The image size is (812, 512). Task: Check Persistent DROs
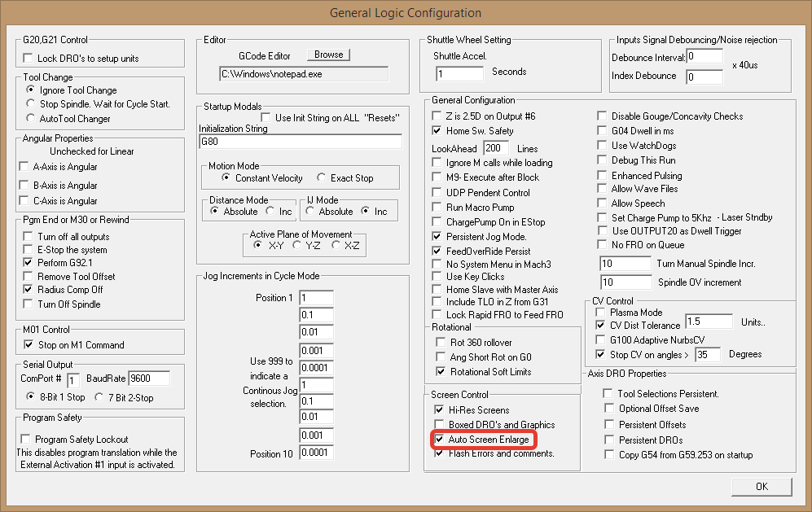tap(609, 440)
